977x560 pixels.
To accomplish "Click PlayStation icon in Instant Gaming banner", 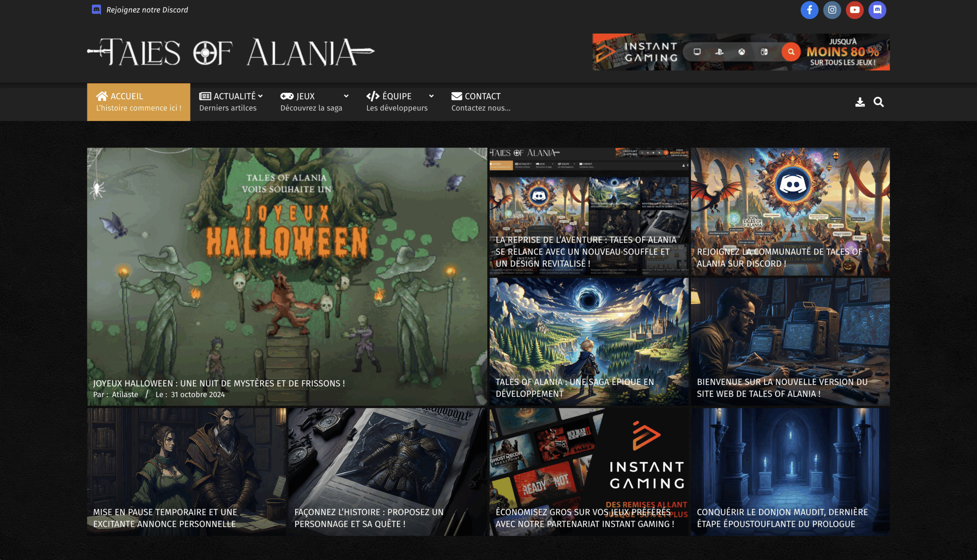I will pyautogui.click(x=719, y=51).
